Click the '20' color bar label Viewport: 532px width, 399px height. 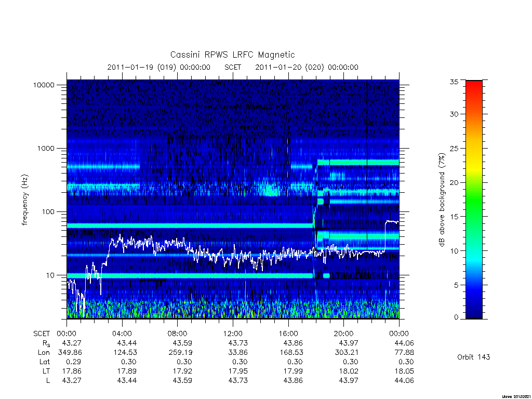point(454,182)
